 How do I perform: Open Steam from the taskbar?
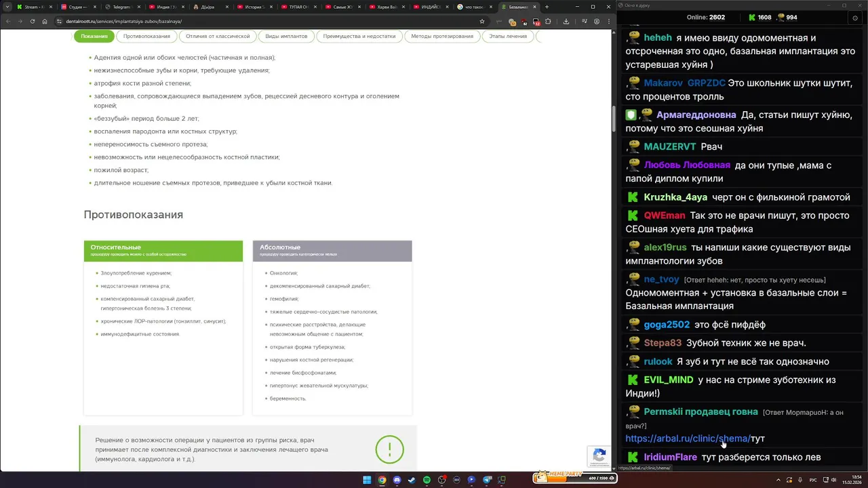tap(412, 480)
